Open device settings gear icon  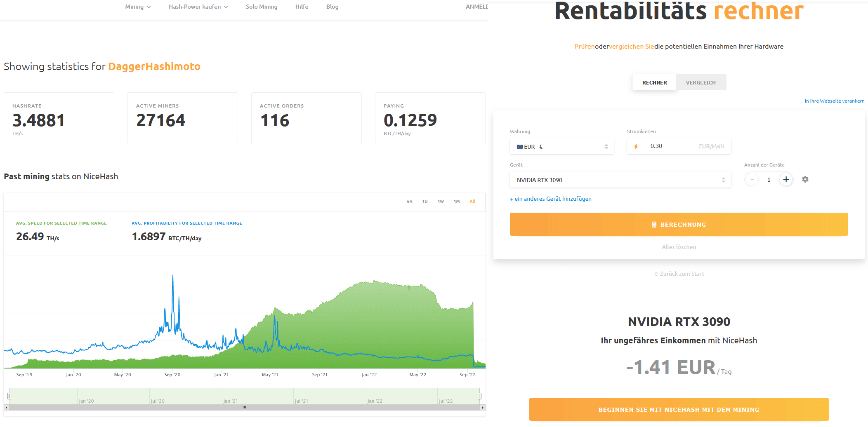coord(805,179)
